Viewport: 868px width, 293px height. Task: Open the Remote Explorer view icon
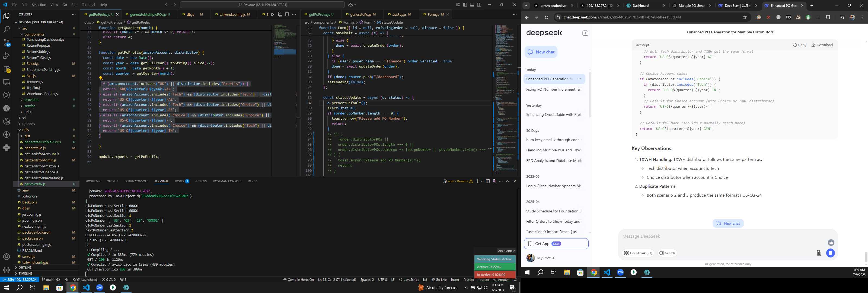[7, 82]
